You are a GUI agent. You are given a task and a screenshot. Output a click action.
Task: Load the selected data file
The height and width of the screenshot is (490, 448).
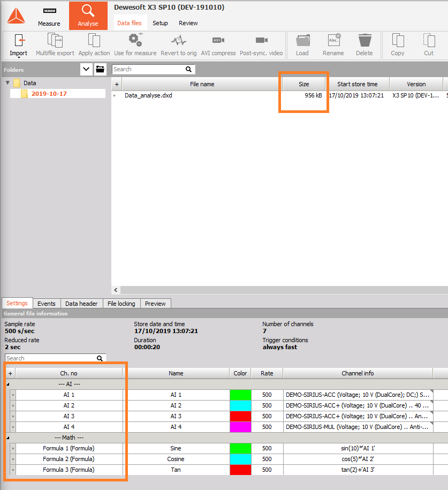pos(302,46)
